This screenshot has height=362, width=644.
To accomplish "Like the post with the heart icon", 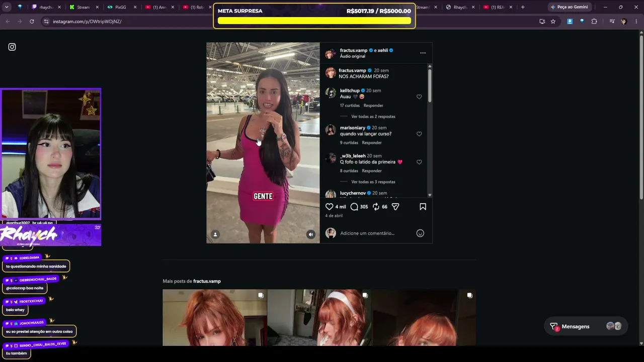I will [x=329, y=207].
